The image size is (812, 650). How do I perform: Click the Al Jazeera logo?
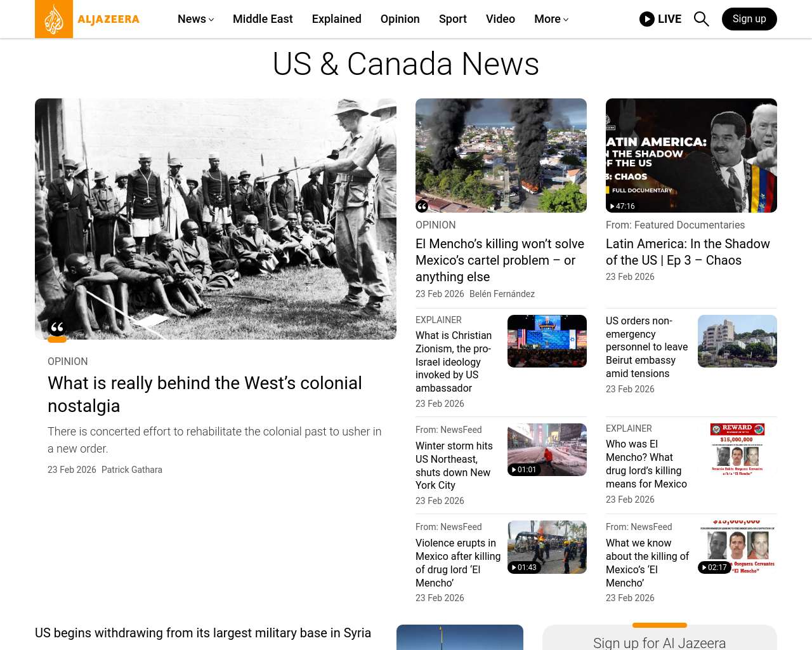pos(88,19)
